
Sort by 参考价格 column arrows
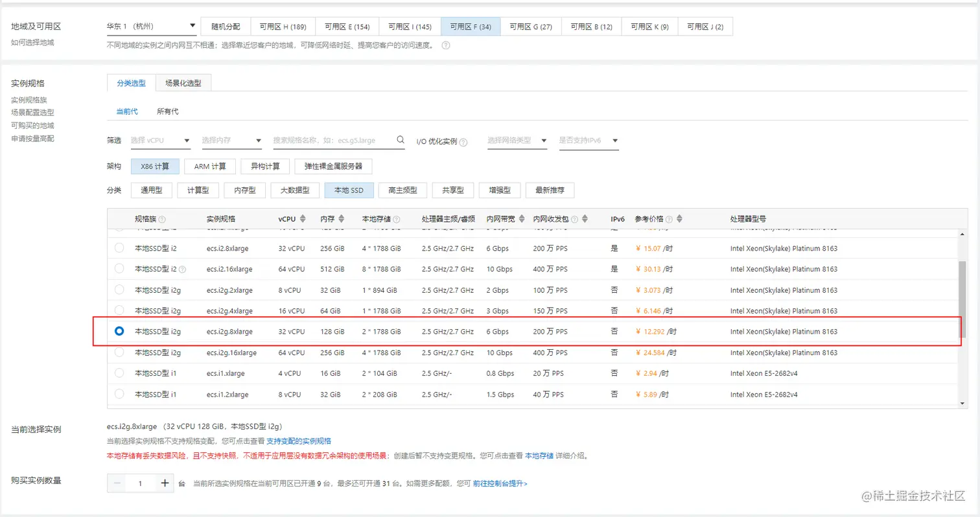(x=679, y=219)
